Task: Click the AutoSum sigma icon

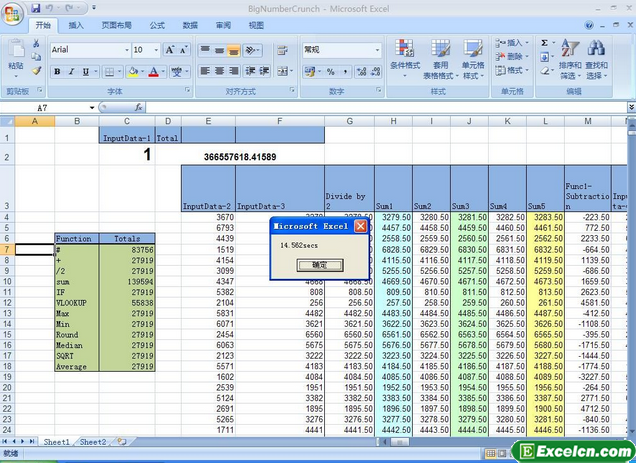Action: [x=544, y=43]
